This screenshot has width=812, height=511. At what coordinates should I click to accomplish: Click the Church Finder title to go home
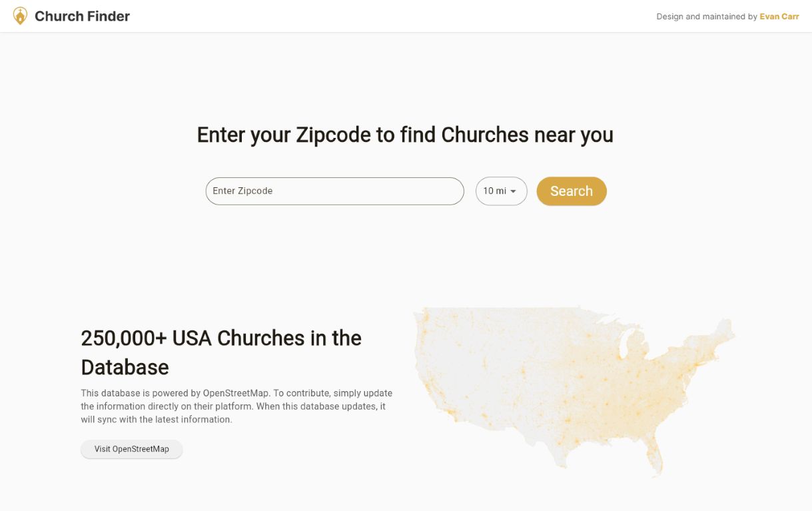click(82, 15)
